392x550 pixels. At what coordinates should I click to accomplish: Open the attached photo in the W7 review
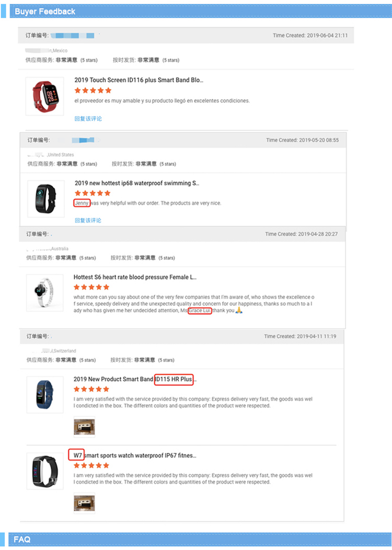click(x=84, y=503)
